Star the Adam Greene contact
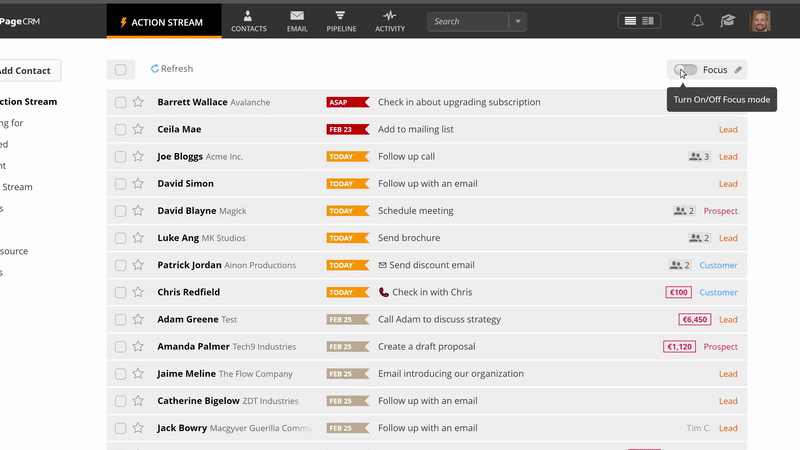 point(138,319)
